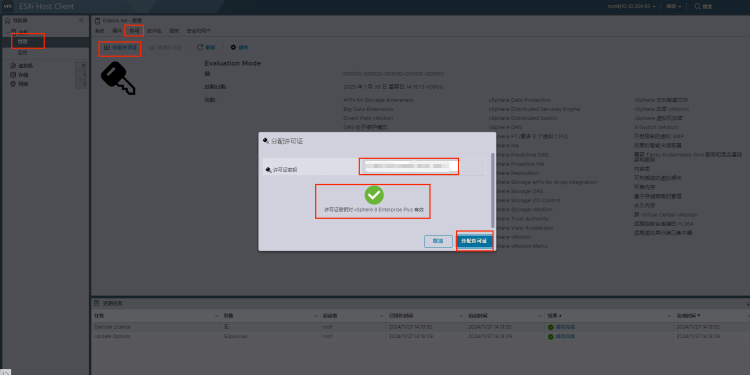Confirm with blue Assign license dialog button
The image size is (750, 375).
[x=474, y=241]
